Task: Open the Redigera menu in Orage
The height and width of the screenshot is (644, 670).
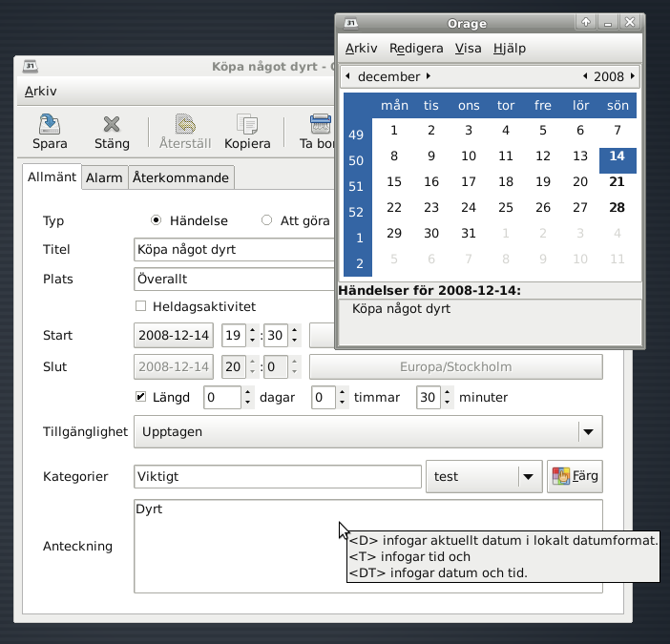Action: tap(416, 49)
